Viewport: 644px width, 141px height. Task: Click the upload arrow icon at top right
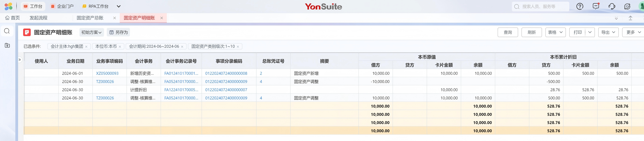click(x=631, y=18)
